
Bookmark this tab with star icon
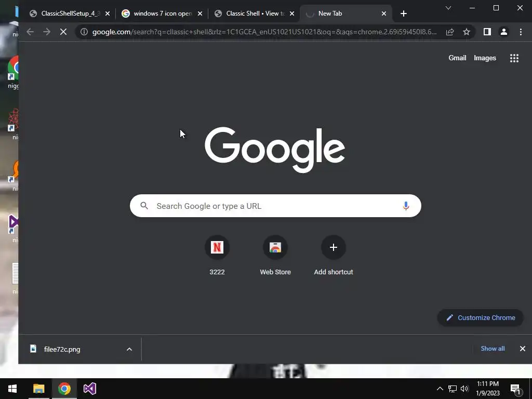pos(467,32)
